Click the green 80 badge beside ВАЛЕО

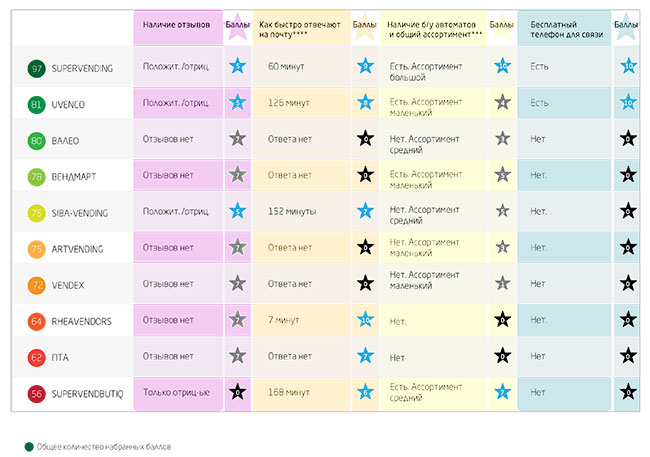36,141
